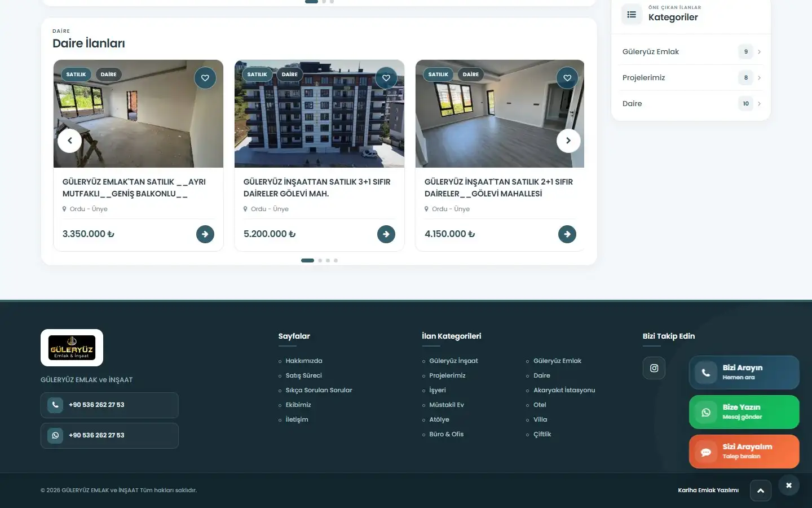Image resolution: width=812 pixels, height=508 pixels.
Task: Favorite the 5.200.000 ₺ listing with heart icon
Action: (386, 78)
